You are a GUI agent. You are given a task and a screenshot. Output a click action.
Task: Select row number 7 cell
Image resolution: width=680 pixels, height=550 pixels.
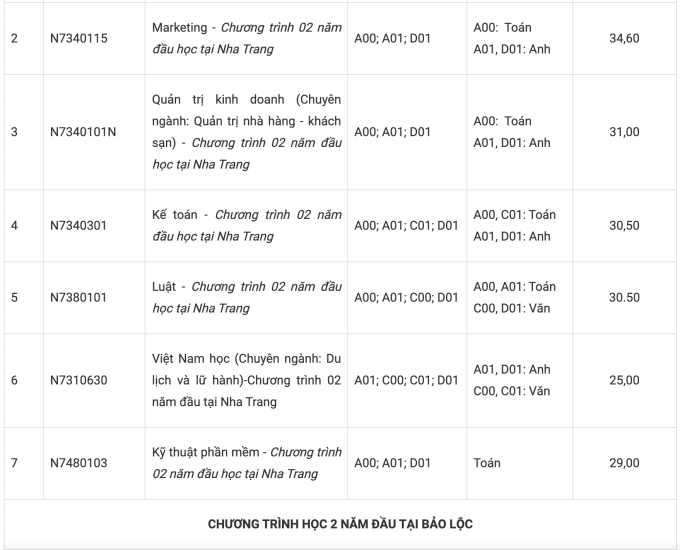(x=14, y=463)
